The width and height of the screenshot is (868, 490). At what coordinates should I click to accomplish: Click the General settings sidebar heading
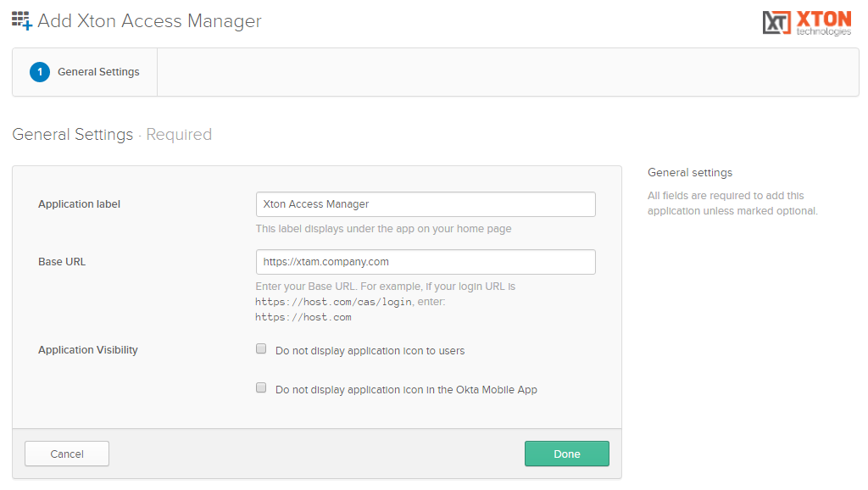click(692, 172)
